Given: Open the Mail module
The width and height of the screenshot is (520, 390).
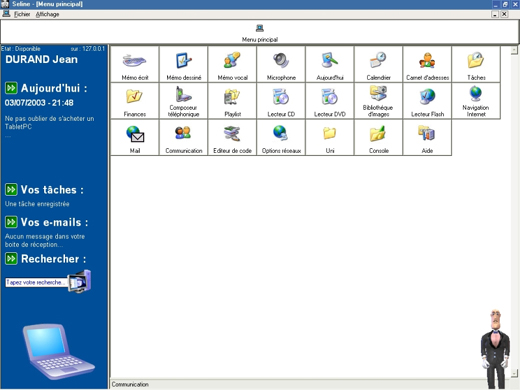Looking at the screenshot, I should coord(135,138).
